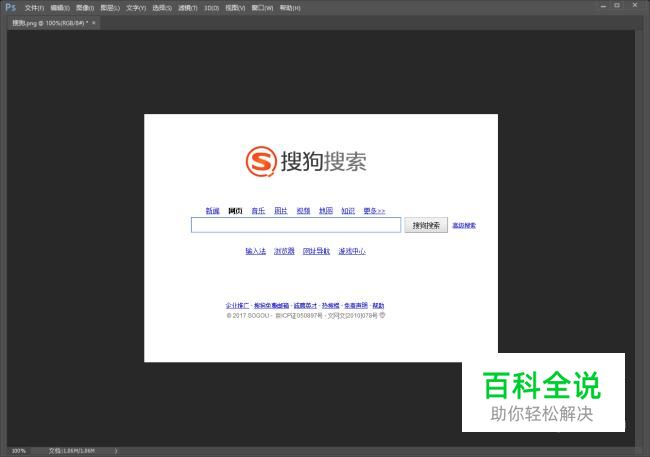Image resolution: width=650 pixels, height=457 pixels.
Task: Open the 文字(Y) menu
Action: tap(136, 8)
